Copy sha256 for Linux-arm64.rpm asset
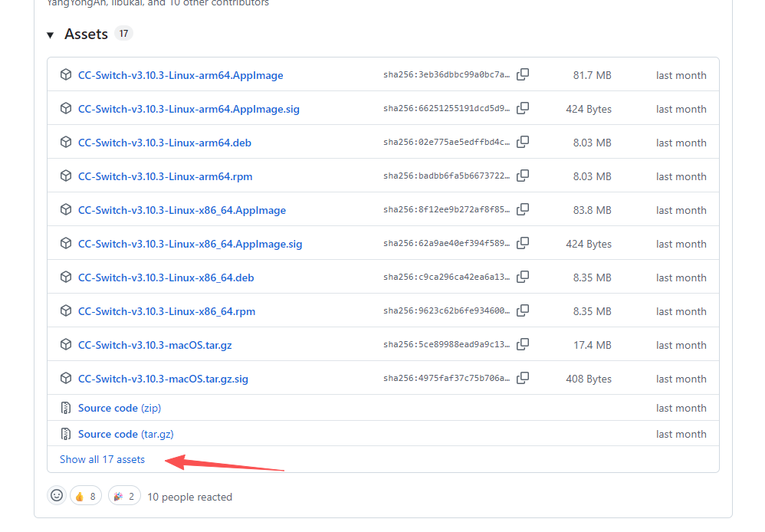The height and width of the screenshot is (532, 765). [523, 176]
